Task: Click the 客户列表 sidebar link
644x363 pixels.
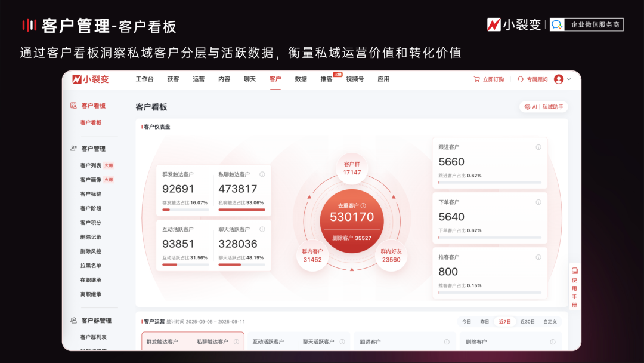Action: (92, 165)
